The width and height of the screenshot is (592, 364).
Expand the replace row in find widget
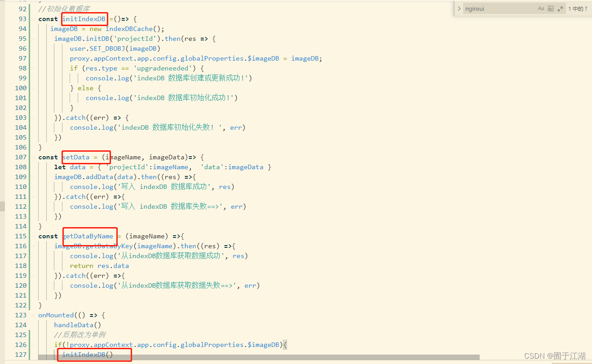point(459,9)
